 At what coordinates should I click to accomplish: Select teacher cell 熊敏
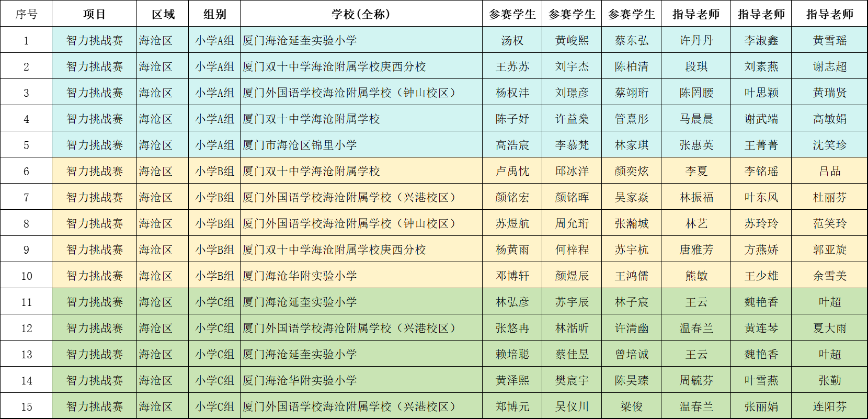tap(696, 276)
